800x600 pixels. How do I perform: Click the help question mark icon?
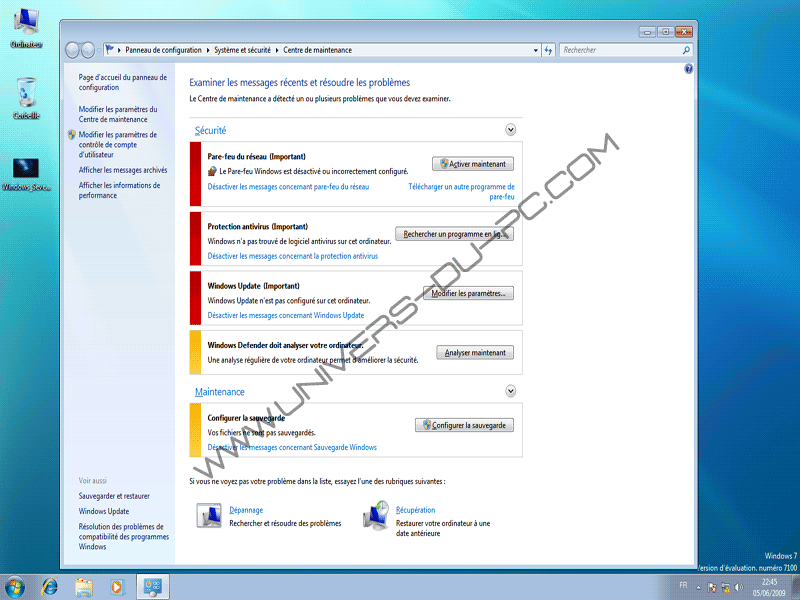[x=688, y=68]
